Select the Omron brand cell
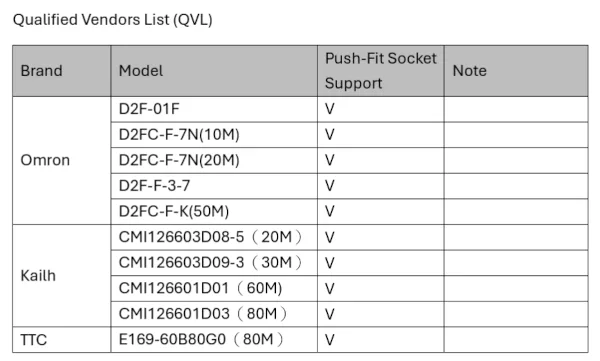 [62, 160]
